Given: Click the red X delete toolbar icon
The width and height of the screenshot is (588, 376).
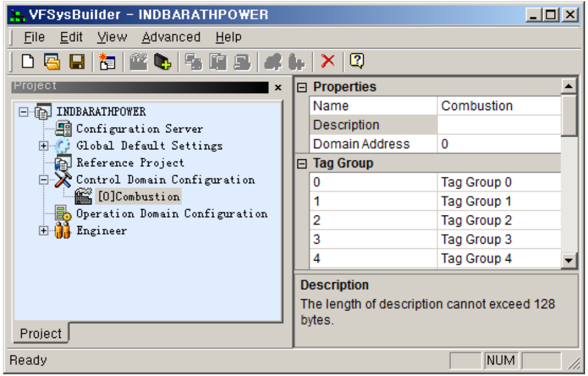Looking at the screenshot, I should tap(328, 61).
